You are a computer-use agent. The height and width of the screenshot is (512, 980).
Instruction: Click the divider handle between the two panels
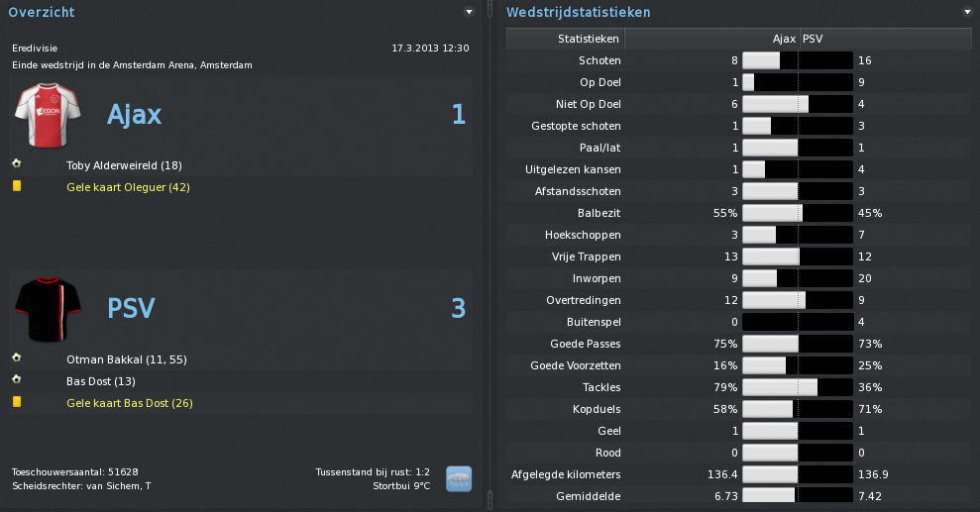490,256
